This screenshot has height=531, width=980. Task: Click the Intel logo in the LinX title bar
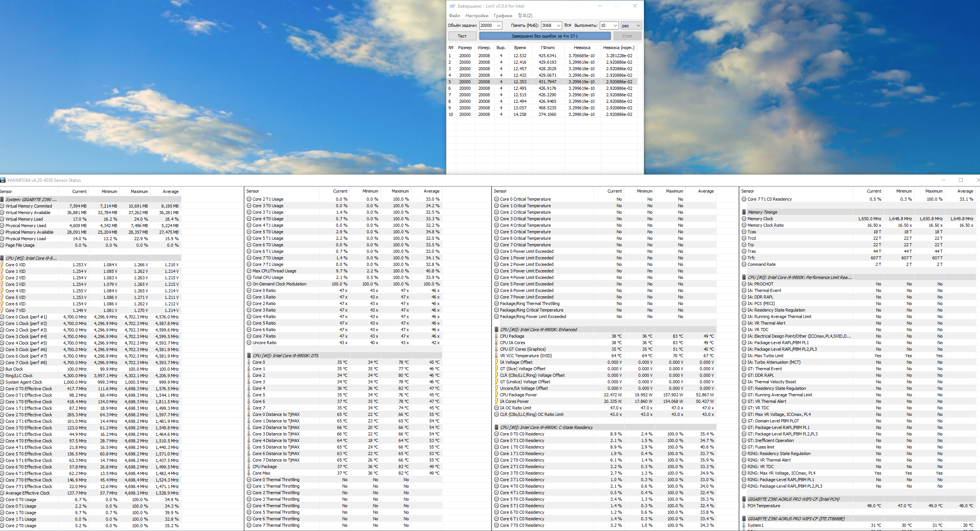tap(452, 6)
